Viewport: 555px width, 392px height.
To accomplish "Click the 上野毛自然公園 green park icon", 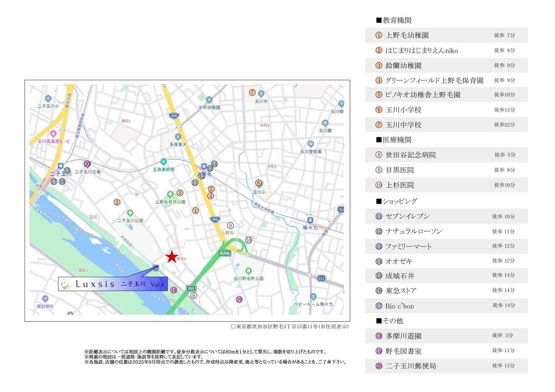I will [x=170, y=194].
